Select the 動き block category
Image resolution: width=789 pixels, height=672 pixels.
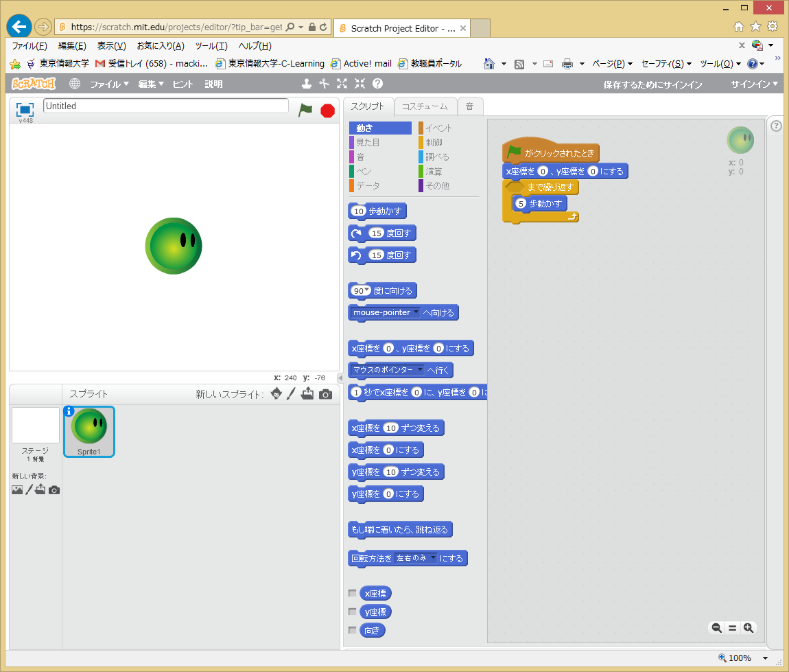coord(380,128)
